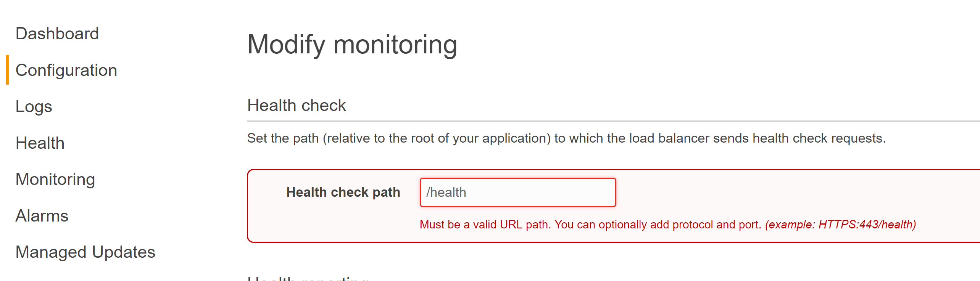Select Configuration in the left navigation
The height and width of the screenshot is (281, 980).
[66, 70]
